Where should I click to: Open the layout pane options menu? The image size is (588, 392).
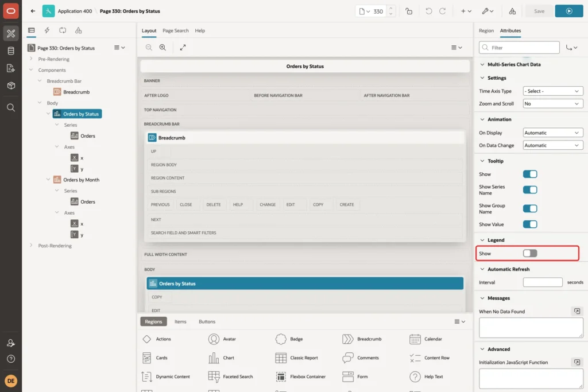pyautogui.click(x=457, y=48)
